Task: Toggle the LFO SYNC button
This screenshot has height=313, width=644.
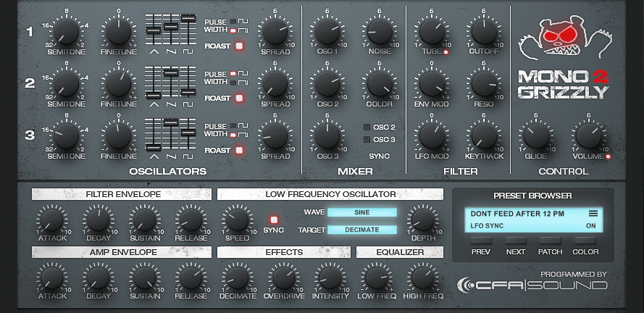Action: 274,219
